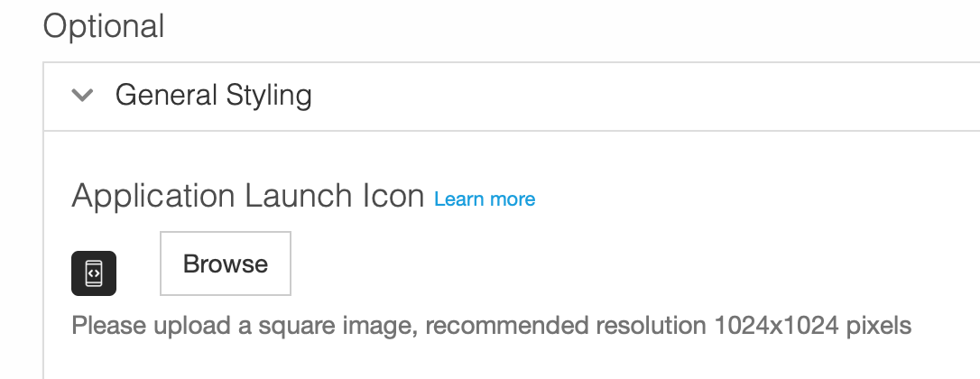Open the Learn more link
Image resolution: width=980 pixels, height=379 pixels.
tap(485, 199)
